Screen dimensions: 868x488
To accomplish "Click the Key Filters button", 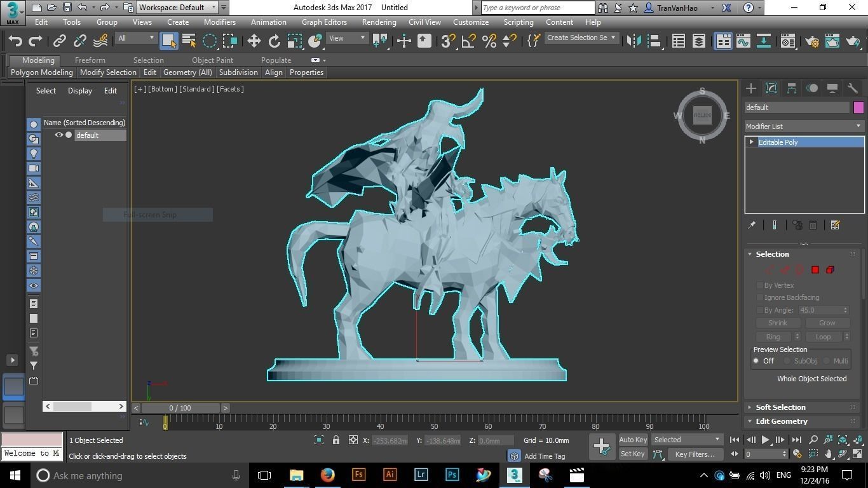I will pos(695,454).
